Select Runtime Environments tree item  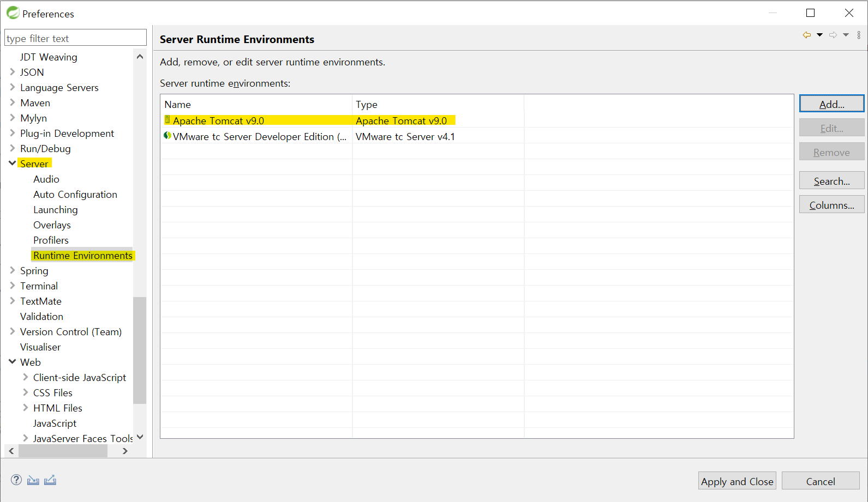coord(83,255)
